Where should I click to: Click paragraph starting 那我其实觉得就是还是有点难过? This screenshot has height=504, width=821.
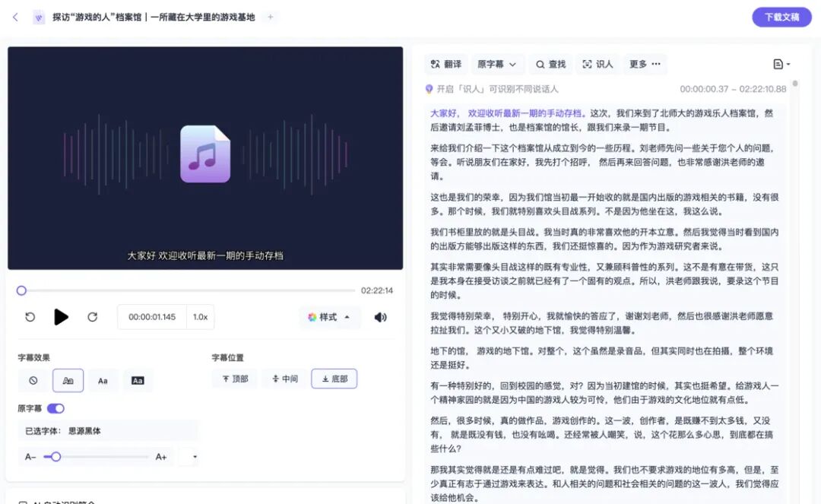pyautogui.click(x=604, y=483)
